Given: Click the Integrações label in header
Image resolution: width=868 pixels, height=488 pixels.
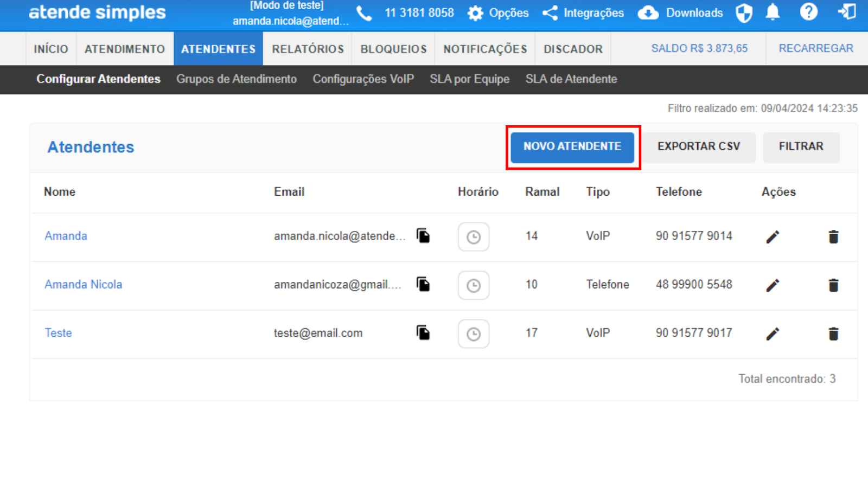Looking at the screenshot, I should point(593,13).
